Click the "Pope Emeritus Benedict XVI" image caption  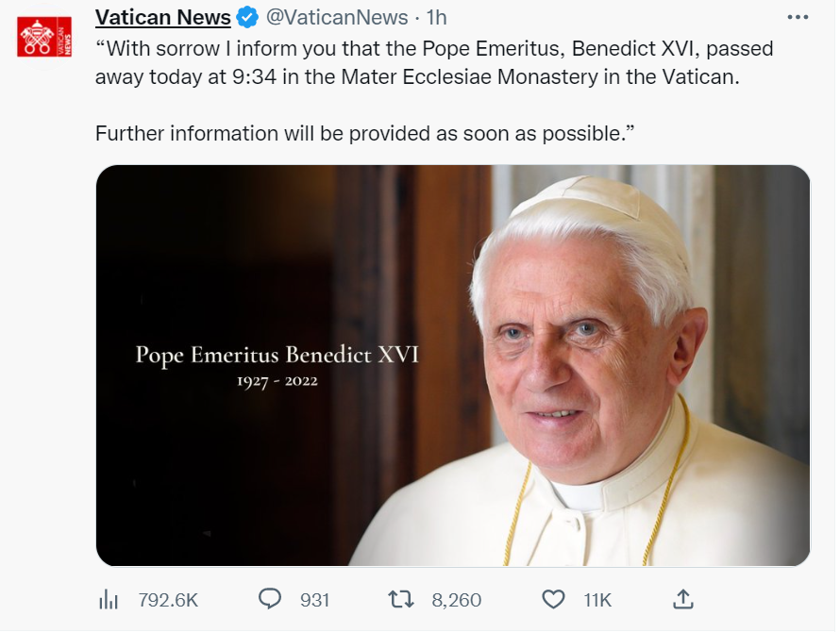point(277,356)
